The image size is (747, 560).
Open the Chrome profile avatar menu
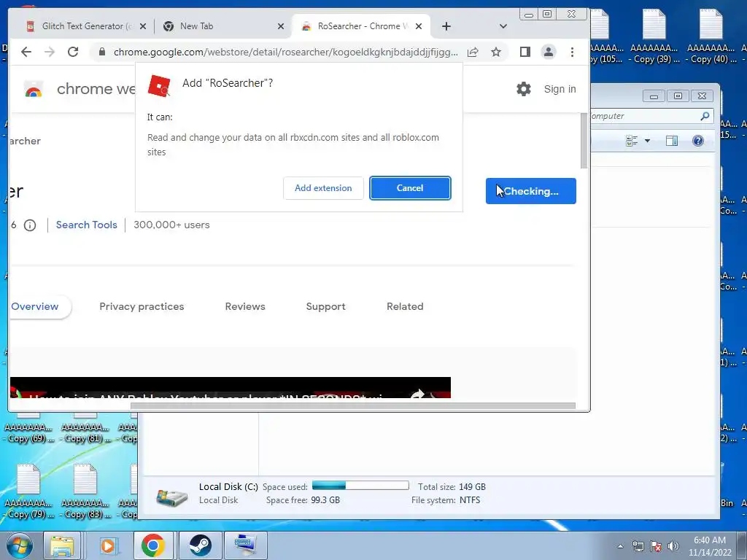click(x=549, y=52)
